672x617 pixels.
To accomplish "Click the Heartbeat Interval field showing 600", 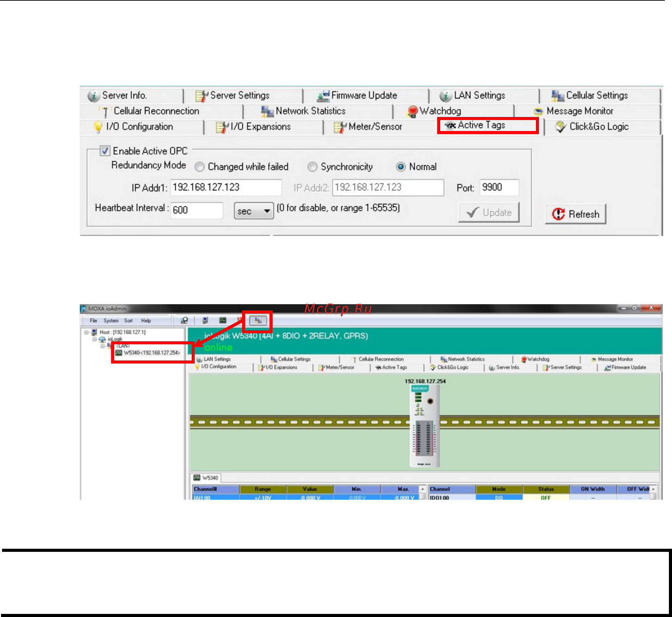I will (x=196, y=210).
